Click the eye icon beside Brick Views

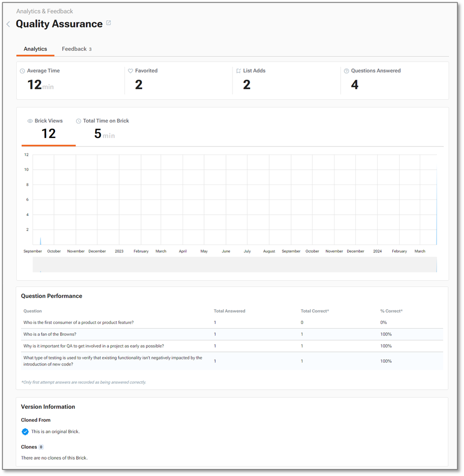[x=30, y=121]
